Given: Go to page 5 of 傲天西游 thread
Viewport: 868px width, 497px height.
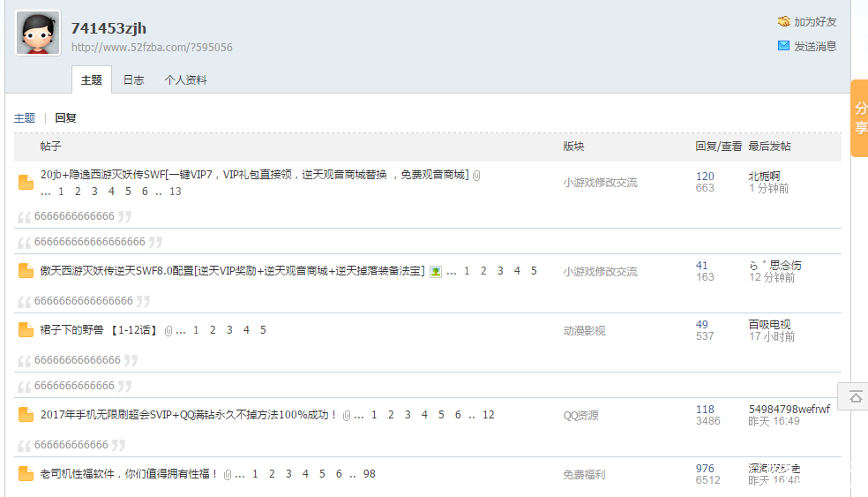Looking at the screenshot, I should tap(534, 270).
